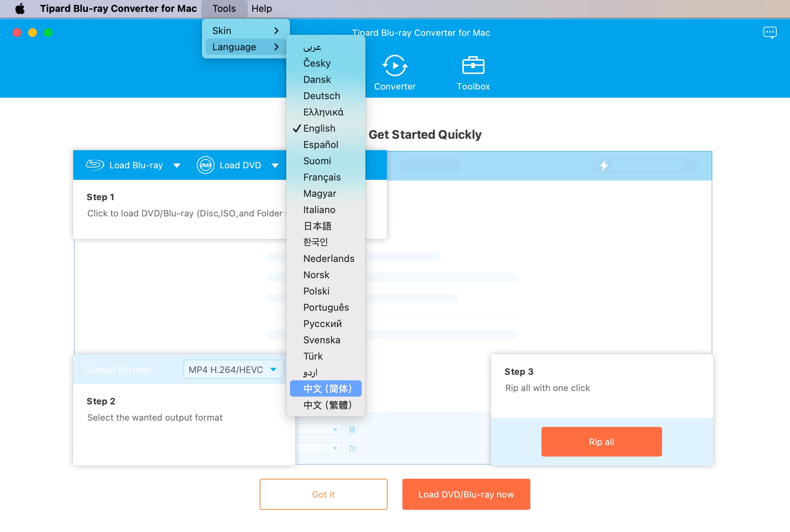Click the Load DVD/Blu-ray now button
Viewport: 790px width, 532px height.
click(x=466, y=494)
